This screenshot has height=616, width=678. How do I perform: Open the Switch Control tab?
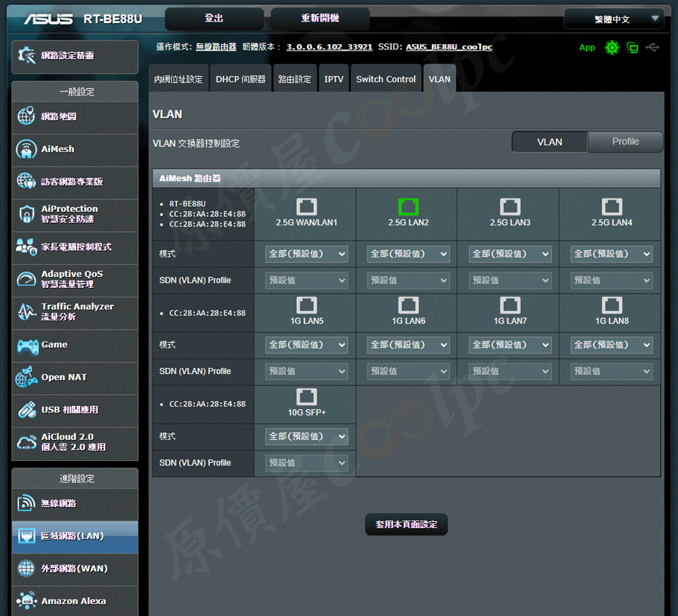[386, 79]
